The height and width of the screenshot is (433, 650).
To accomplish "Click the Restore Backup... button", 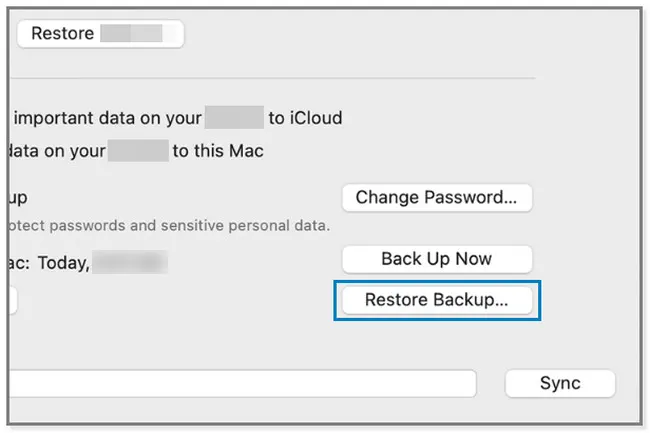I will tap(437, 300).
